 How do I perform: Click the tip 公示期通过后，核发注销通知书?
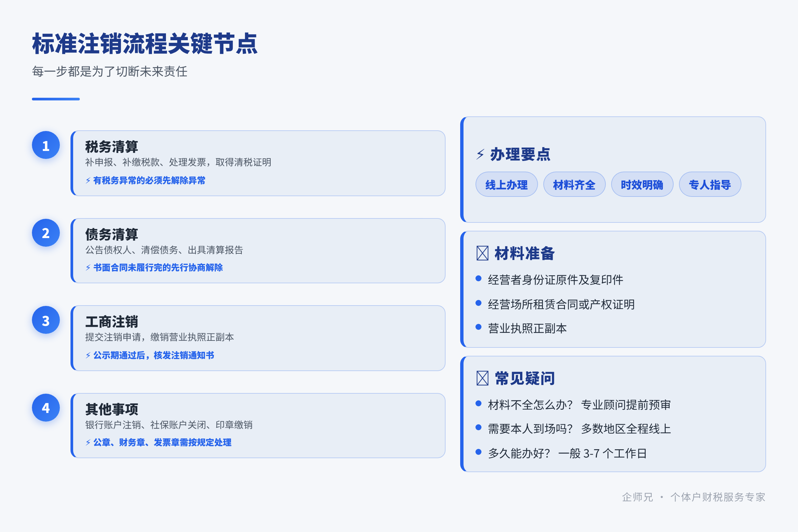[x=154, y=355]
